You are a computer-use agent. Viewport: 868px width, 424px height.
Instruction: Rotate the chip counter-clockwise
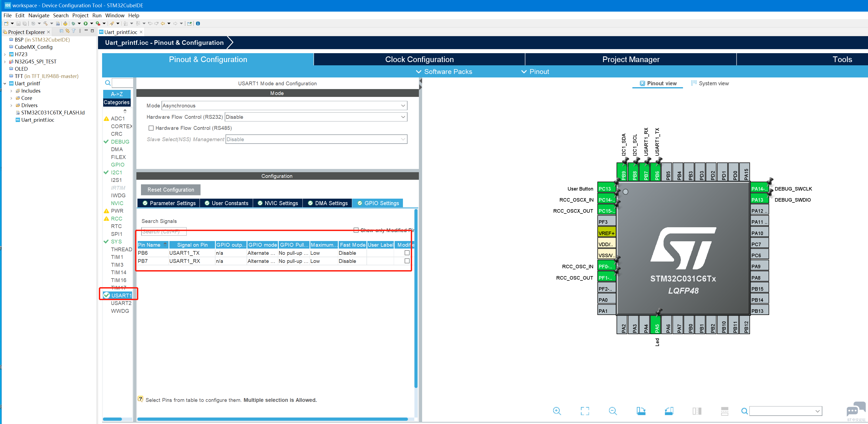point(669,411)
